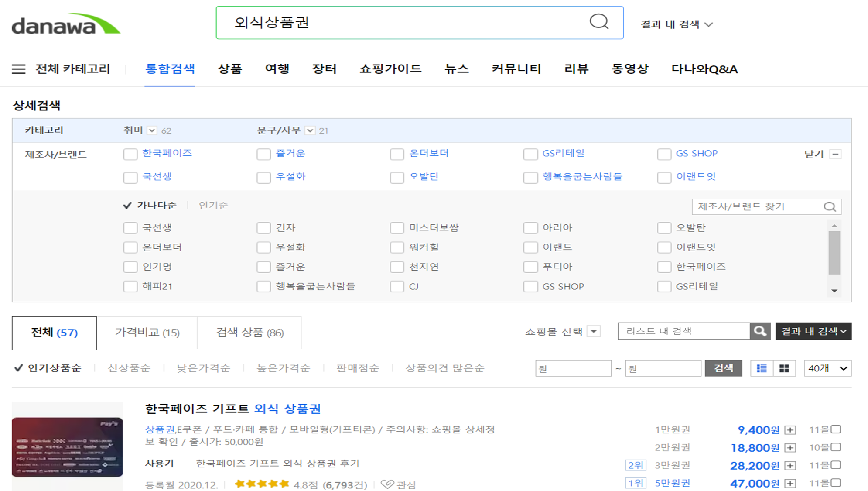Enable the CJ brand checkbox
This screenshot has height=491, width=868.
tap(396, 287)
